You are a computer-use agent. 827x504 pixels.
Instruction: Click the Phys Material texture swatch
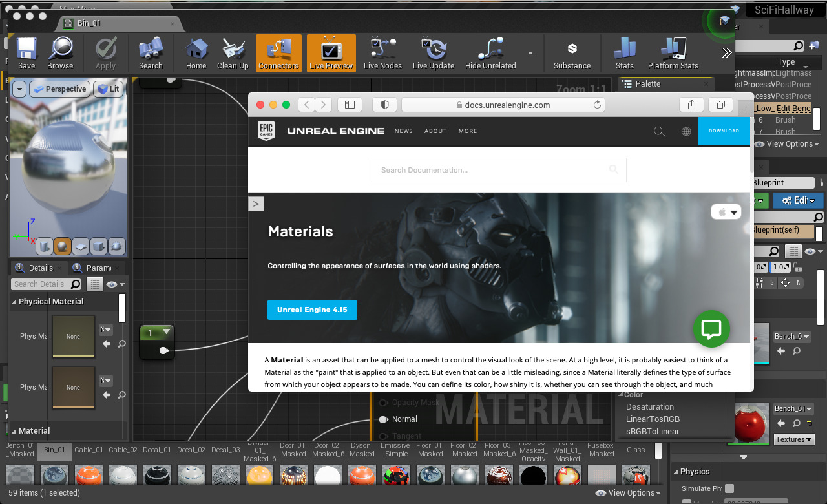pos(73,336)
